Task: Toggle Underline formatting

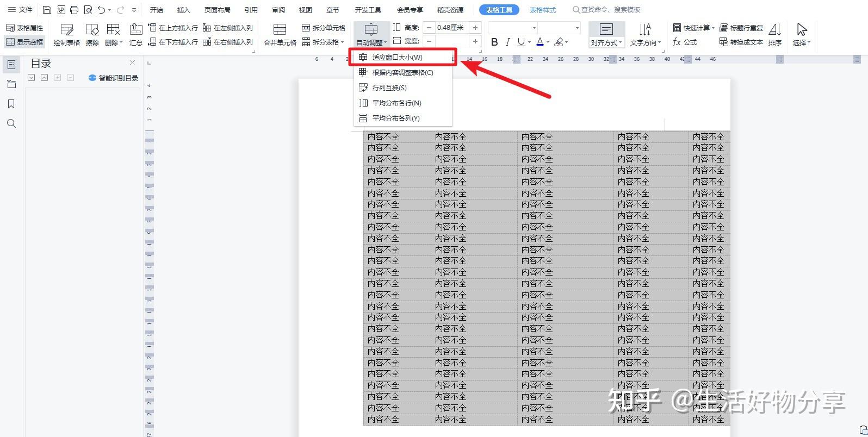Action: [x=521, y=42]
